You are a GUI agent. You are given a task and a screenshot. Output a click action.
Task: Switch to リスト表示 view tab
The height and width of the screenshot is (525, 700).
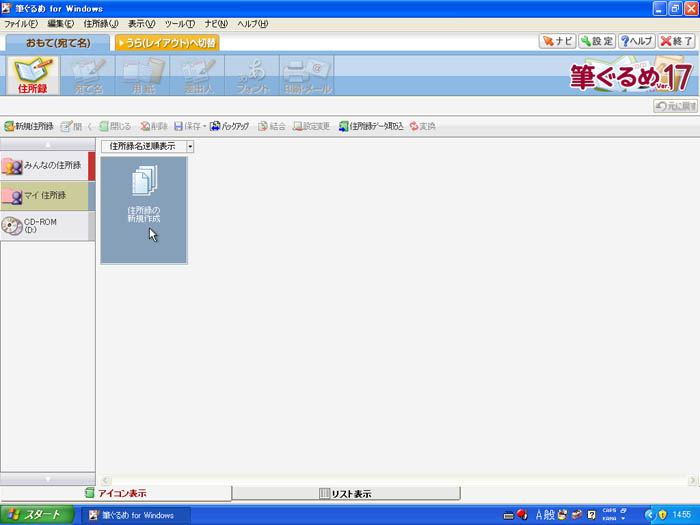click(x=345, y=493)
